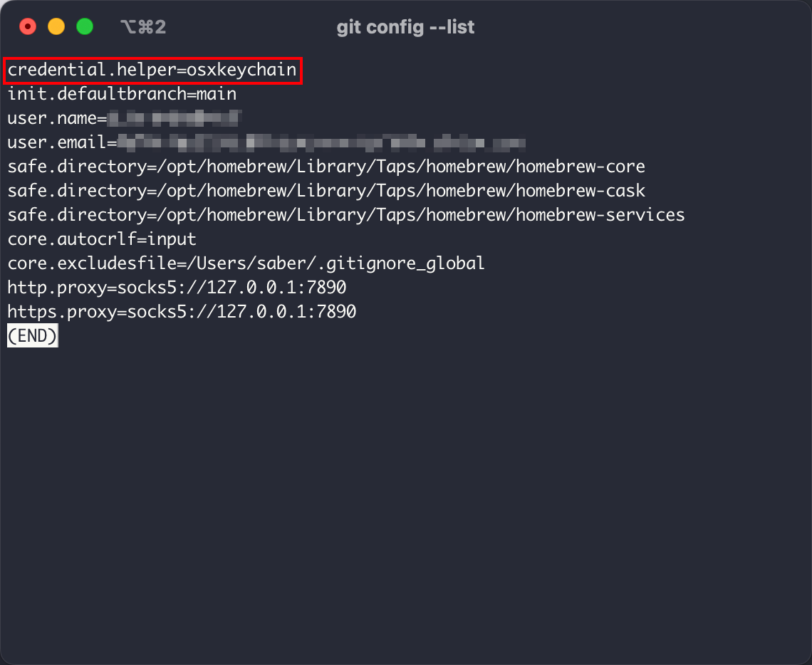Viewport: 812px width, 665px height.
Task: Click the highlighted credential.helper=osxkeychain line
Action: (x=152, y=70)
